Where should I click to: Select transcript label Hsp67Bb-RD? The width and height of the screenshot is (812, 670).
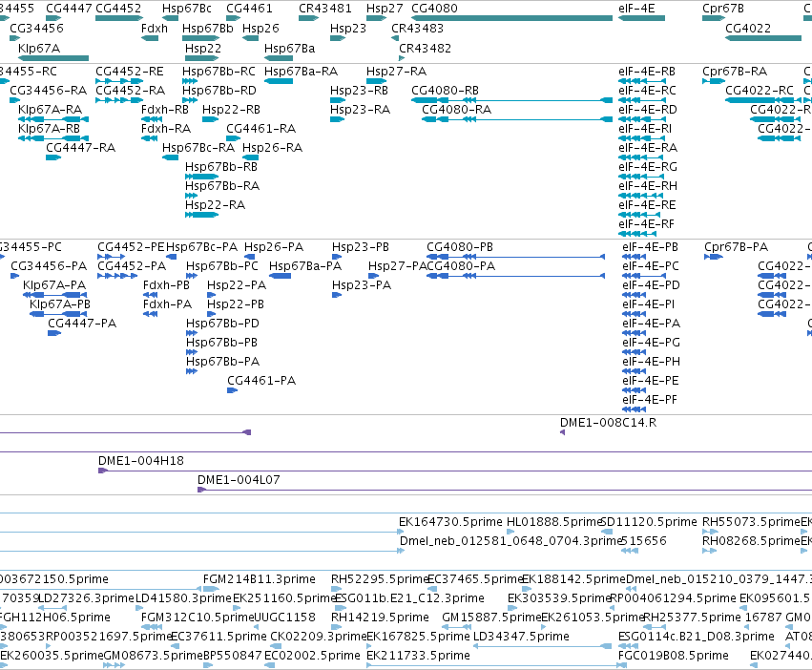[x=219, y=90]
